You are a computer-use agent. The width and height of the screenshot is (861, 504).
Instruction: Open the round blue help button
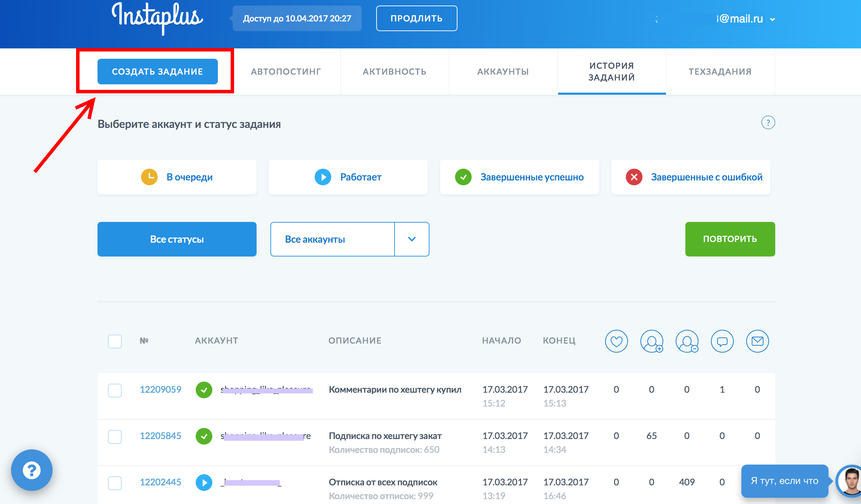(32, 470)
